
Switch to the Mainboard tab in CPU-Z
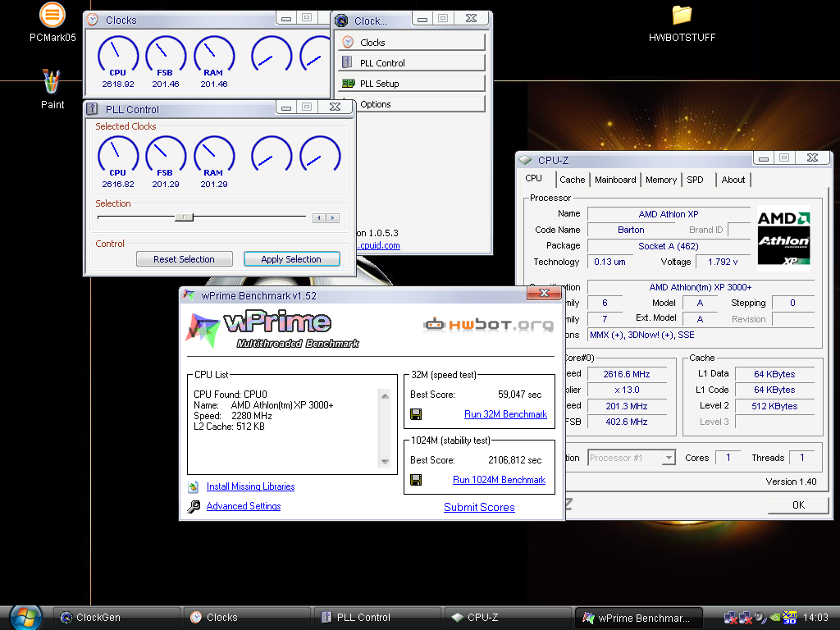(x=615, y=180)
